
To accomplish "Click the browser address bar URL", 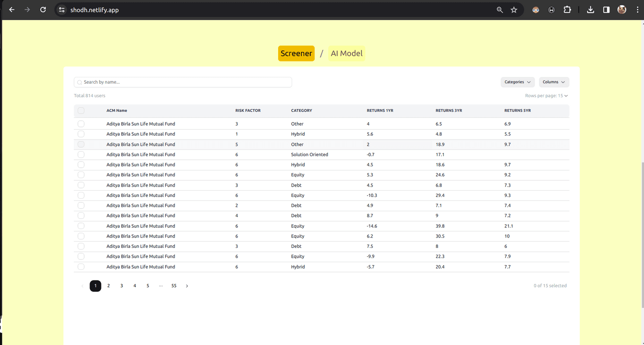I will [94, 10].
